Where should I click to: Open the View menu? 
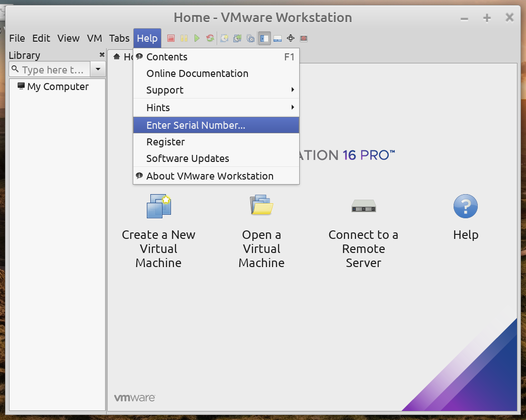pos(68,38)
